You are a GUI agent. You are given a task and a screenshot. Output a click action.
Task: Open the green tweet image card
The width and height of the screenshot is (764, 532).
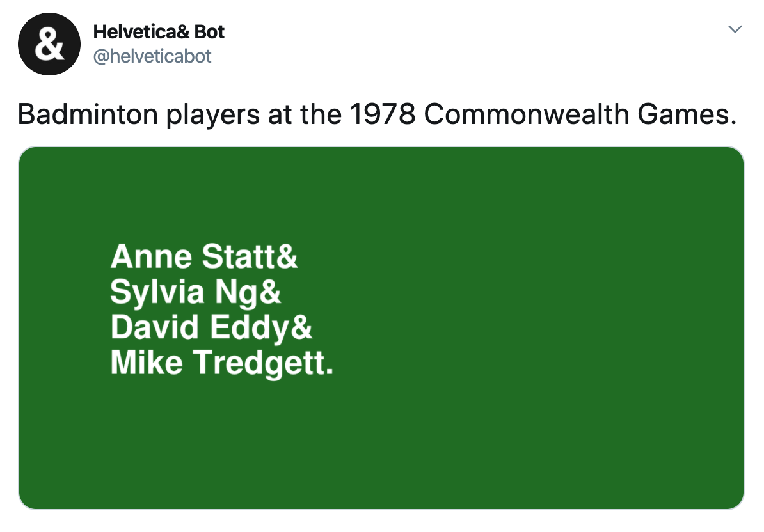coord(381,327)
